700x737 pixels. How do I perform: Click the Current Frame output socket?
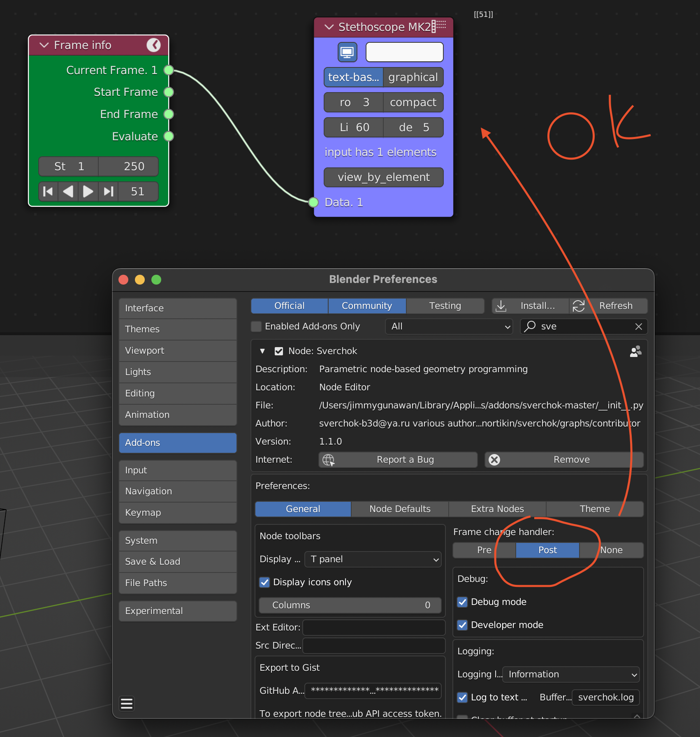point(169,70)
